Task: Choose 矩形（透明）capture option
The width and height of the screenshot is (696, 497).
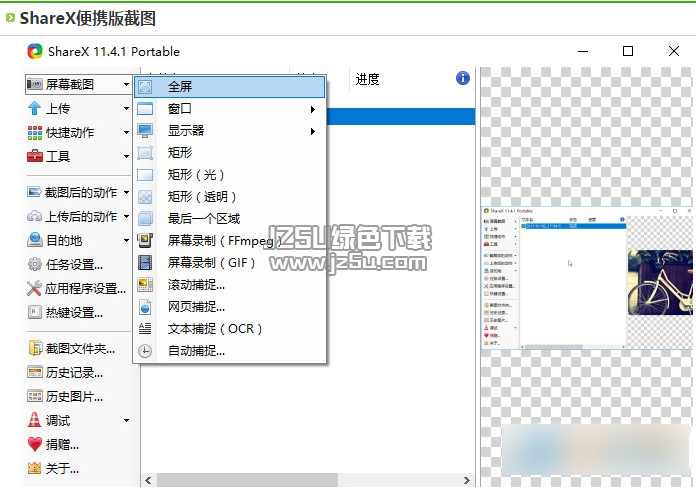Action: pyautogui.click(x=230, y=197)
